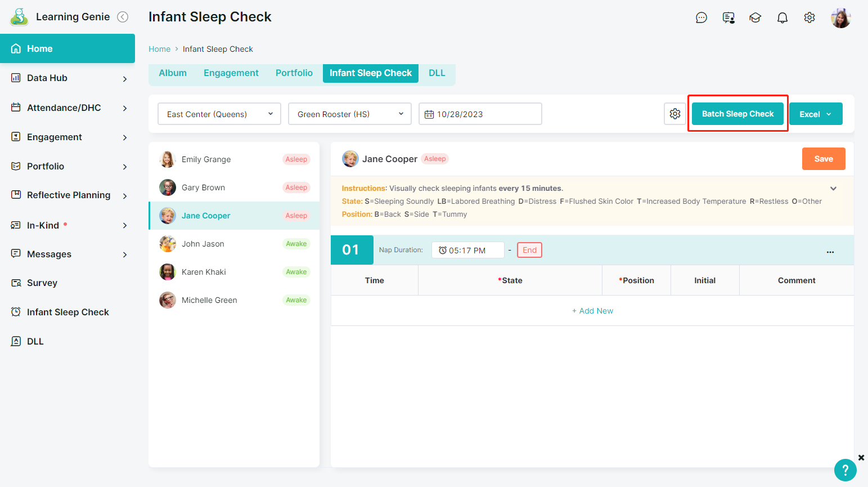This screenshot has height=487, width=868.
Task: Open the top-right account settings gear
Action: pos(809,18)
